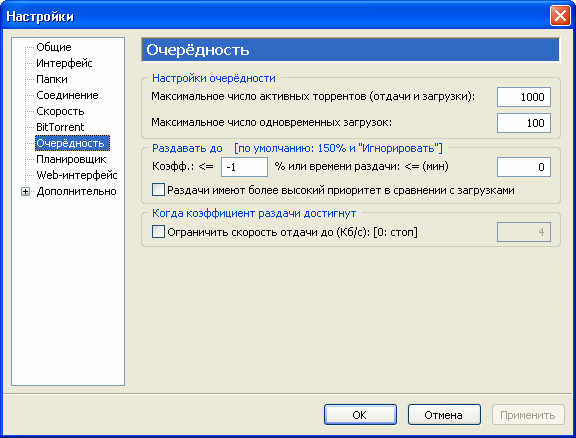The image size is (576, 438).
Task: Edit the maximum active torrents field (1000)
Action: coord(524,97)
